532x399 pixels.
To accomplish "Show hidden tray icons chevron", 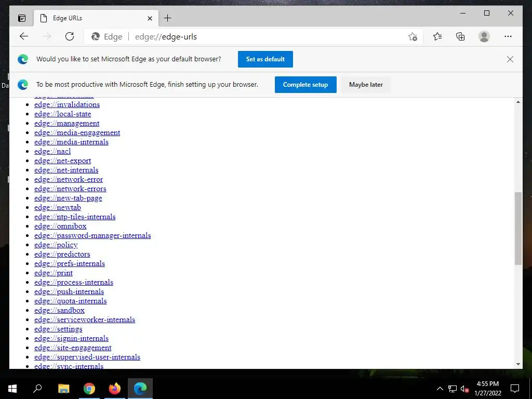I will tap(440, 389).
